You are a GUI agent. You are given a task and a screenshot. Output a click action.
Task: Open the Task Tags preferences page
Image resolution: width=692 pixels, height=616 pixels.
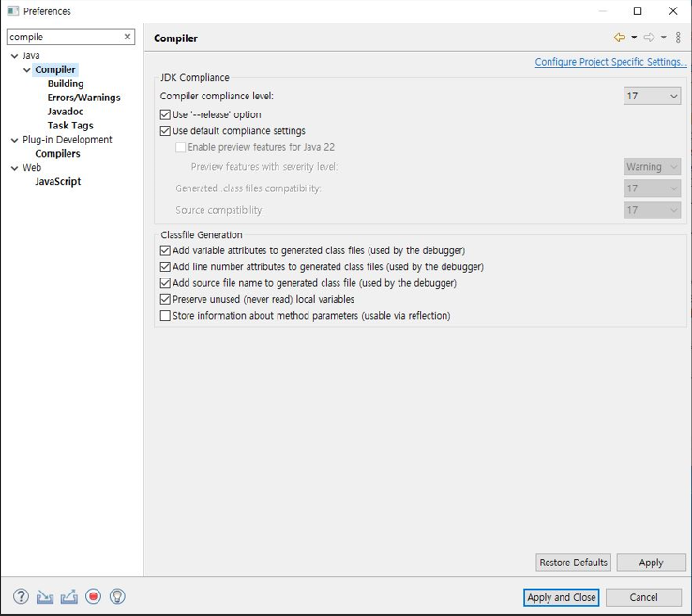pyautogui.click(x=70, y=126)
